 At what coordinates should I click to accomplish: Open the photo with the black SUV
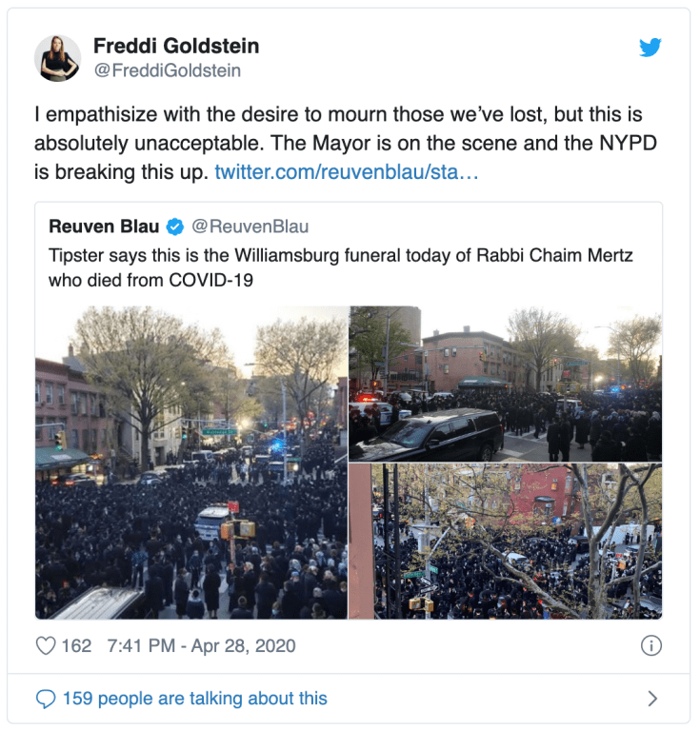click(x=506, y=384)
